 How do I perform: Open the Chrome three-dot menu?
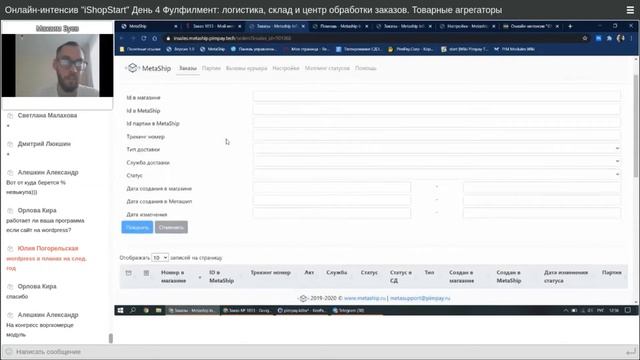(x=631, y=38)
